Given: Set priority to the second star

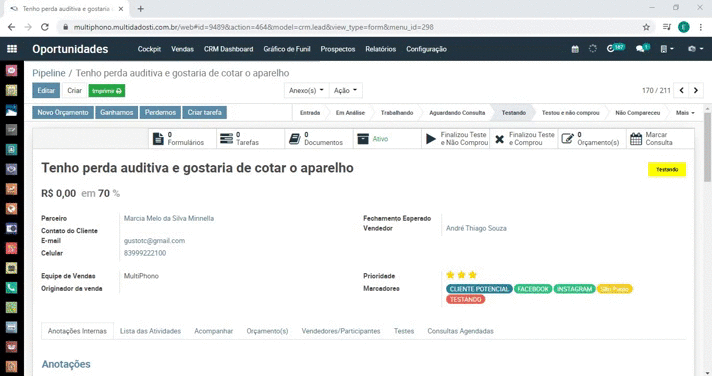Looking at the screenshot, I should (461, 275).
